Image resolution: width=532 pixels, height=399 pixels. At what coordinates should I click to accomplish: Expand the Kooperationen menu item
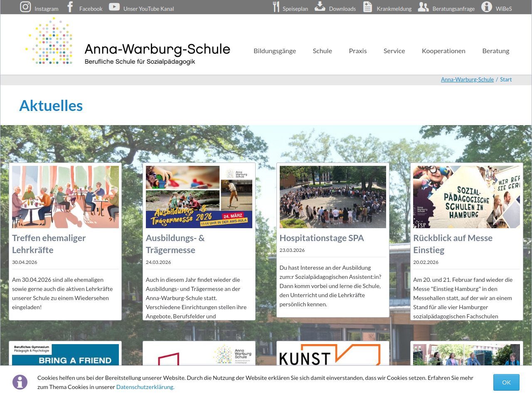click(x=443, y=51)
